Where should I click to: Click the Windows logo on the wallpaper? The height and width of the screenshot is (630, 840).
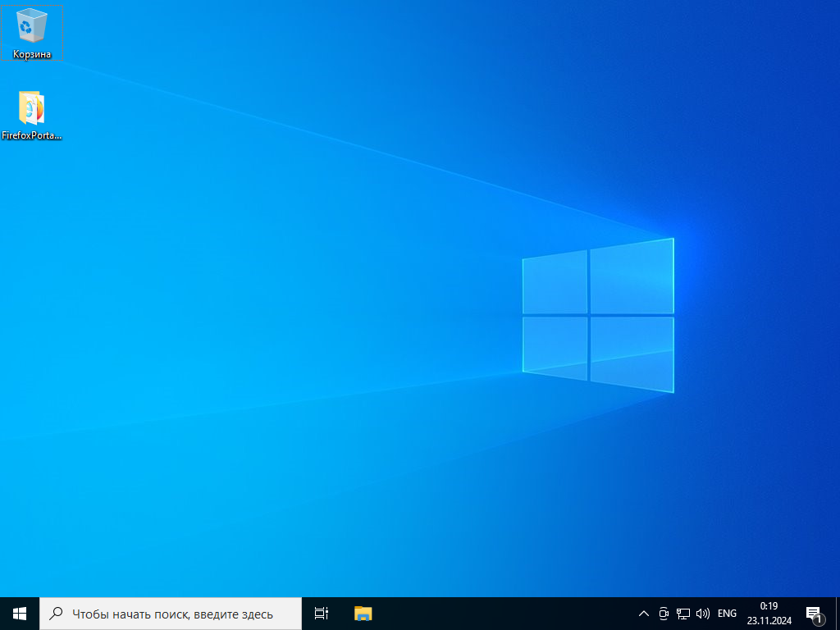(x=598, y=315)
